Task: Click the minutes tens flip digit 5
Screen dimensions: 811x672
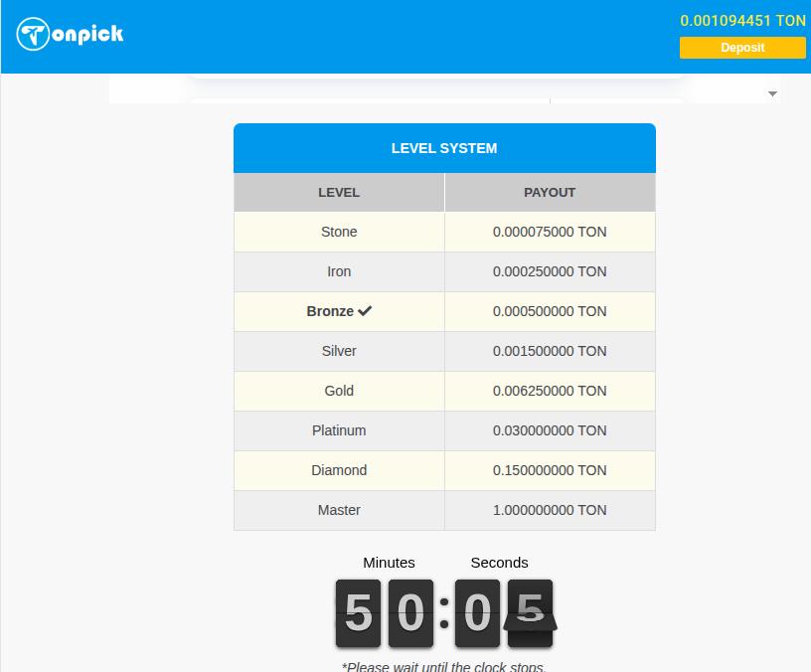Action: (x=358, y=613)
